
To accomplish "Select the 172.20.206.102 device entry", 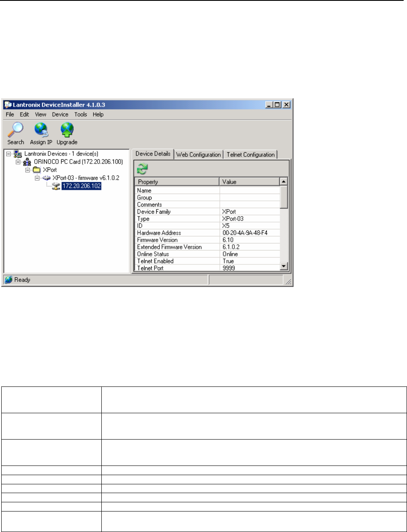I will tap(82, 186).
